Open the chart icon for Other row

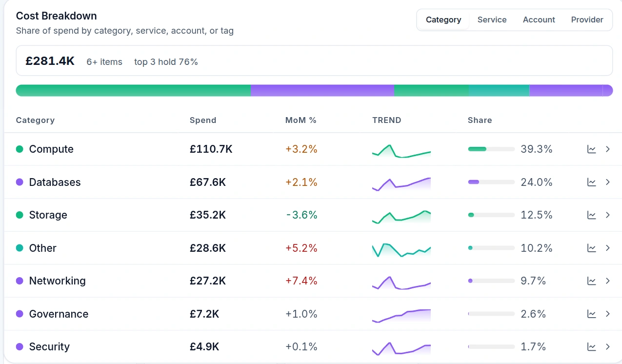click(x=591, y=248)
